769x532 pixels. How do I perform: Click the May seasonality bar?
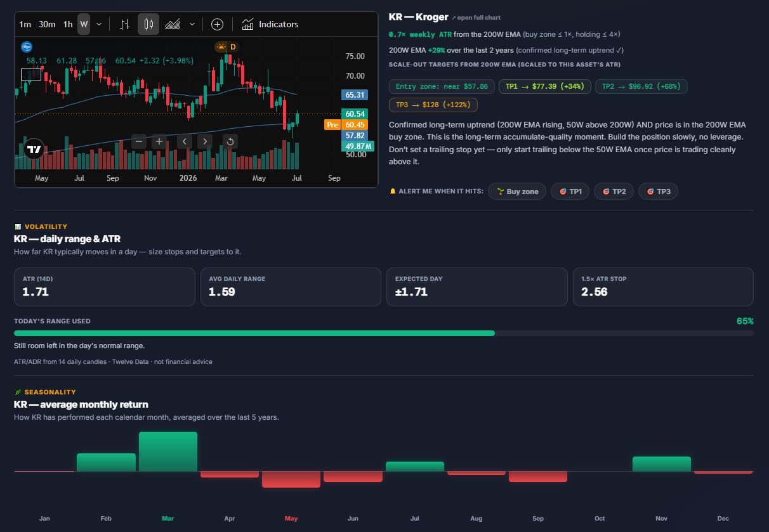pos(291,479)
